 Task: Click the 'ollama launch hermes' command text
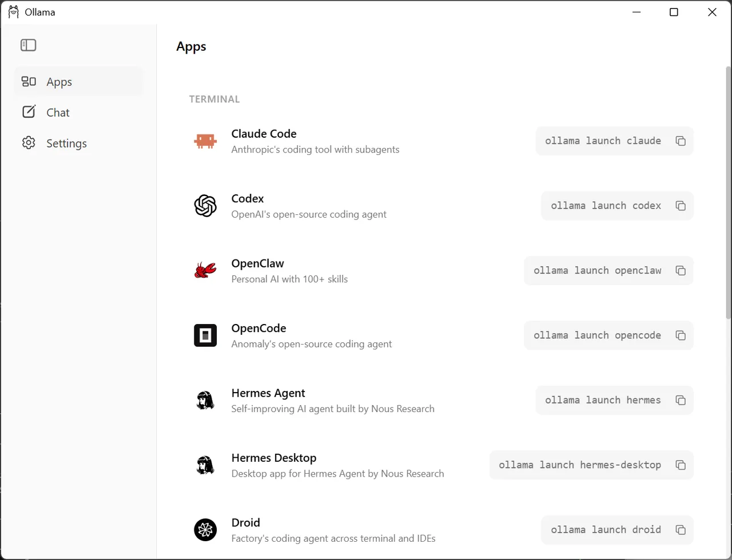tap(603, 401)
